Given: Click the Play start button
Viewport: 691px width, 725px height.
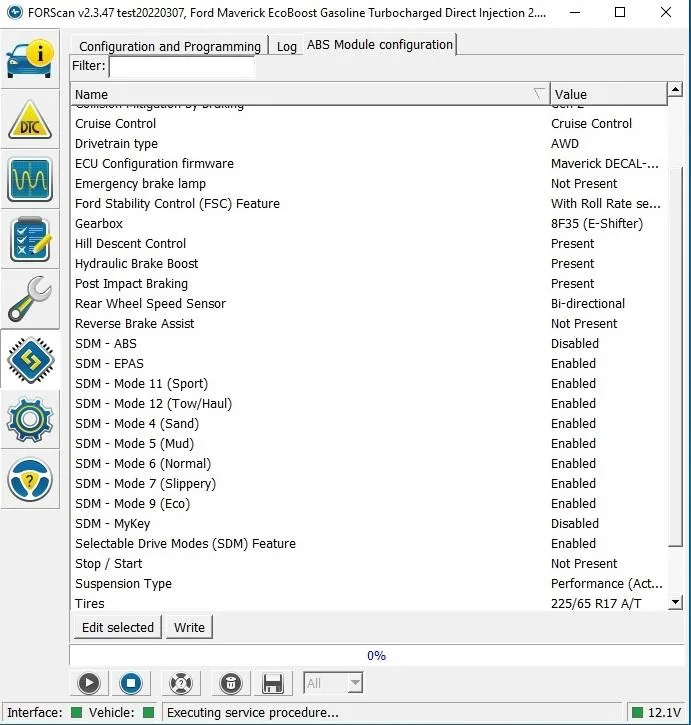Looking at the screenshot, I should (89, 683).
